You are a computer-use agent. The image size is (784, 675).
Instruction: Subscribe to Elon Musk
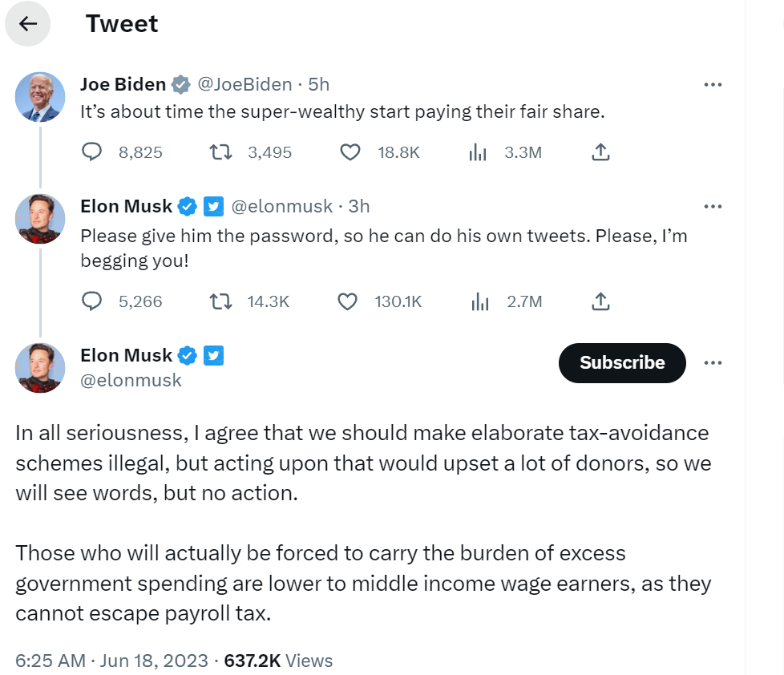622,362
